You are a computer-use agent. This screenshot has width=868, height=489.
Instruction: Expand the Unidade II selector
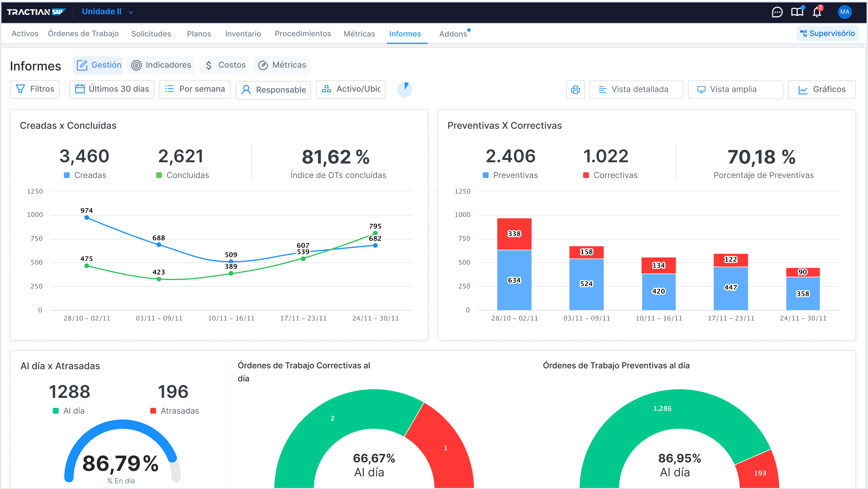[x=107, y=12]
